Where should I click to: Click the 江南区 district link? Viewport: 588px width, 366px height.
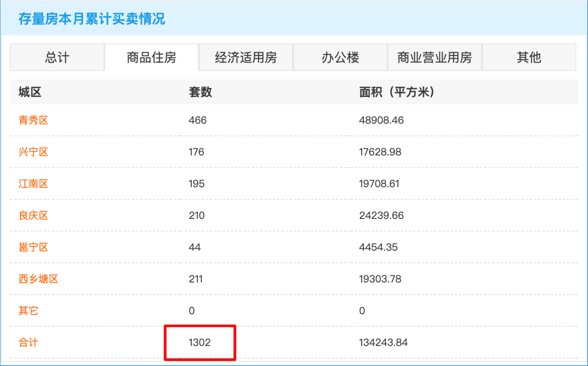(x=33, y=184)
